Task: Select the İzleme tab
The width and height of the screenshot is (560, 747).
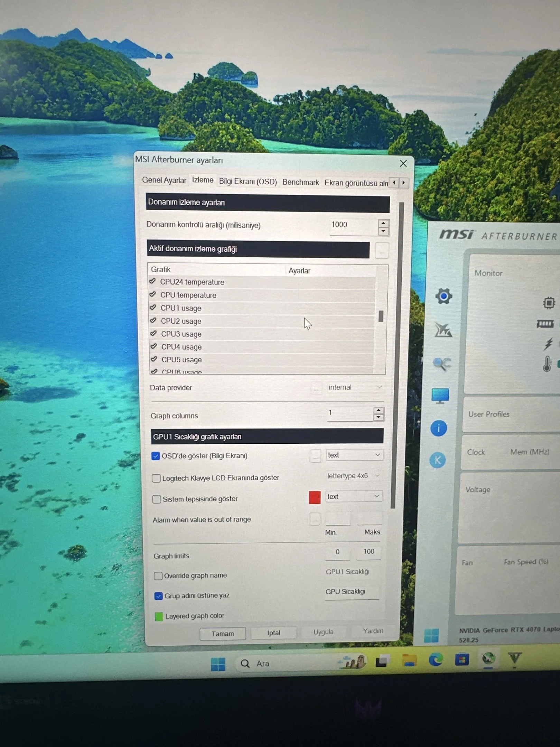Action: [x=203, y=180]
